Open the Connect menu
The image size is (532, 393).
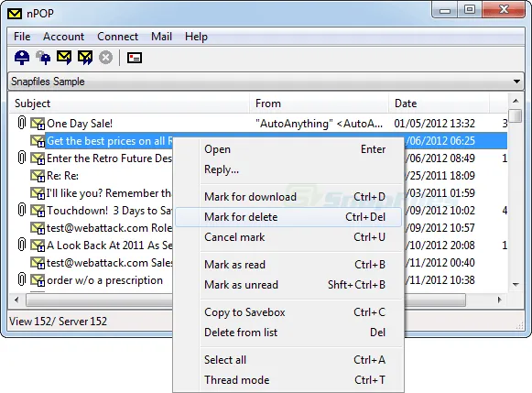coord(118,37)
